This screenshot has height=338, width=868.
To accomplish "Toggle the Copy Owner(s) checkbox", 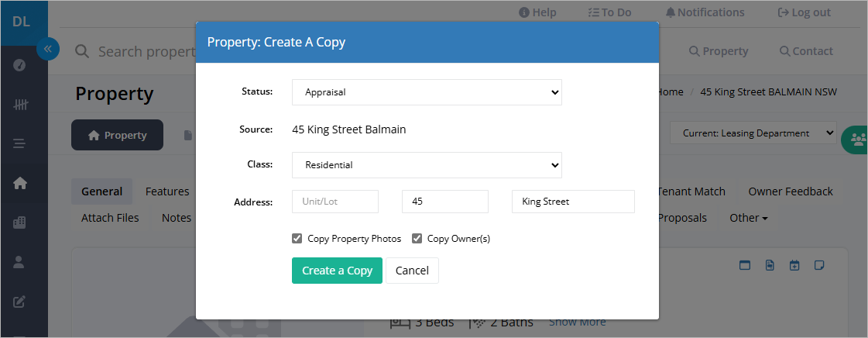I will pyautogui.click(x=417, y=239).
